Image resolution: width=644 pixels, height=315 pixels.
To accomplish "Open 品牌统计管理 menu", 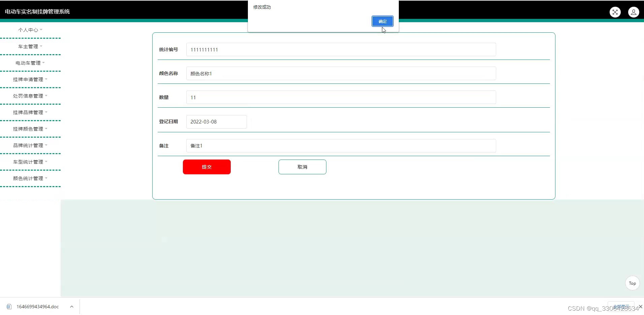I will click(x=30, y=145).
